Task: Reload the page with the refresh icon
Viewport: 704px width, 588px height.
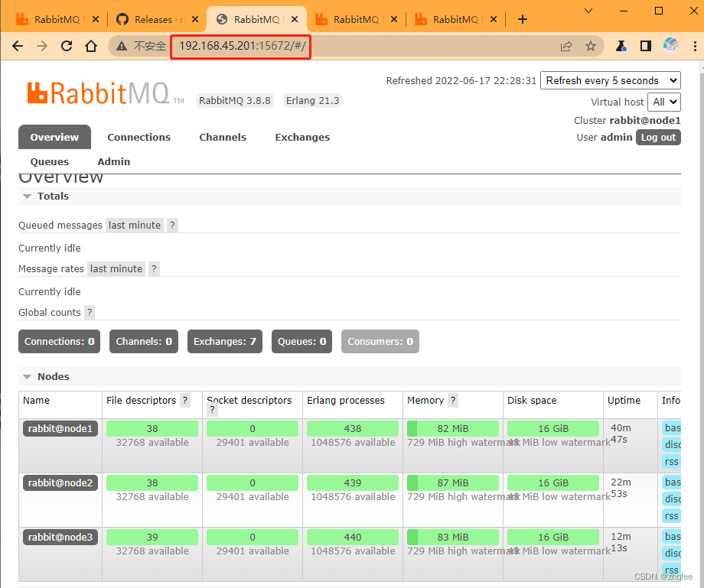Action: [x=67, y=46]
